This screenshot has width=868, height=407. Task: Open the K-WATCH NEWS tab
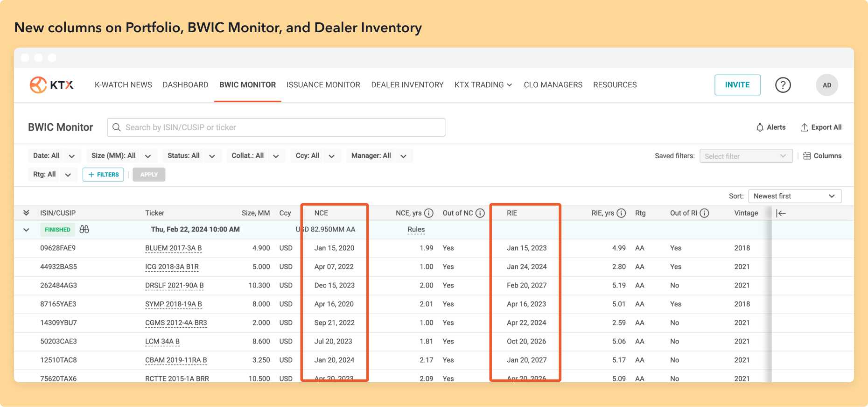click(123, 85)
